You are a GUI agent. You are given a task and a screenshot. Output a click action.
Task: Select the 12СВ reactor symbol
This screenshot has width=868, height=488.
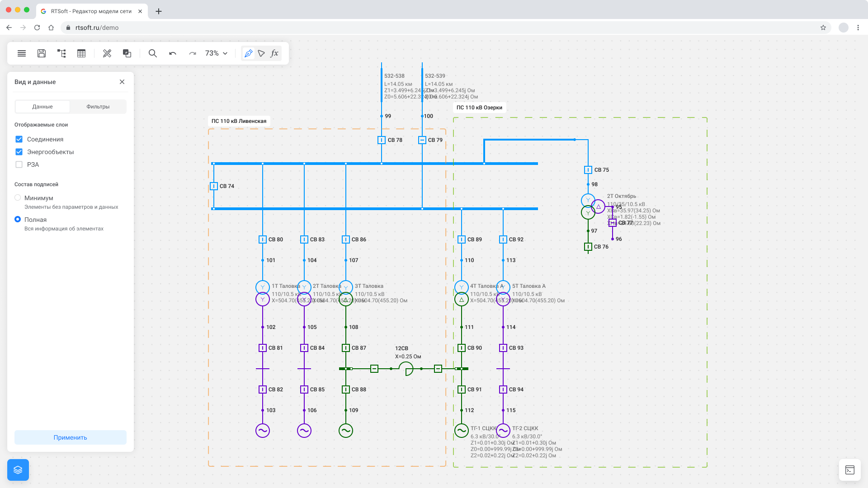click(x=406, y=369)
